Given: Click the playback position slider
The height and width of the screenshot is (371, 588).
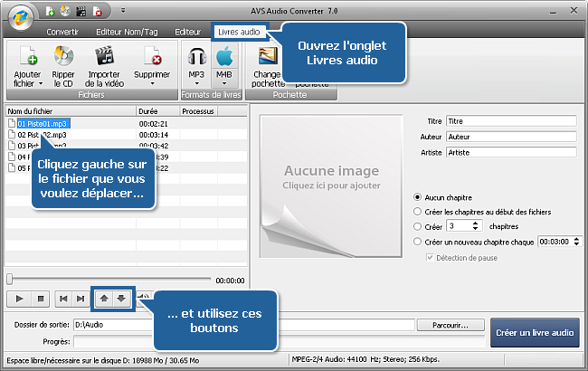Looking at the screenshot, I should pyautogui.click(x=109, y=280).
